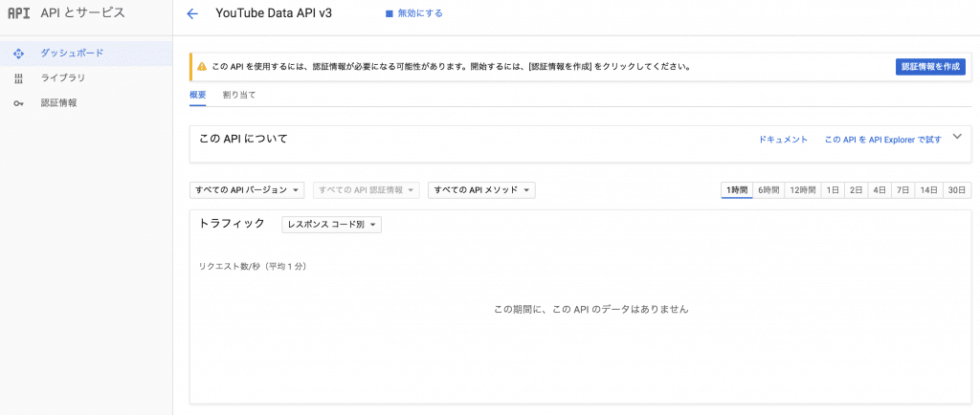Image resolution: width=980 pixels, height=415 pixels.
Task: Click the square stop icon beside 無効にする
Action: click(389, 13)
